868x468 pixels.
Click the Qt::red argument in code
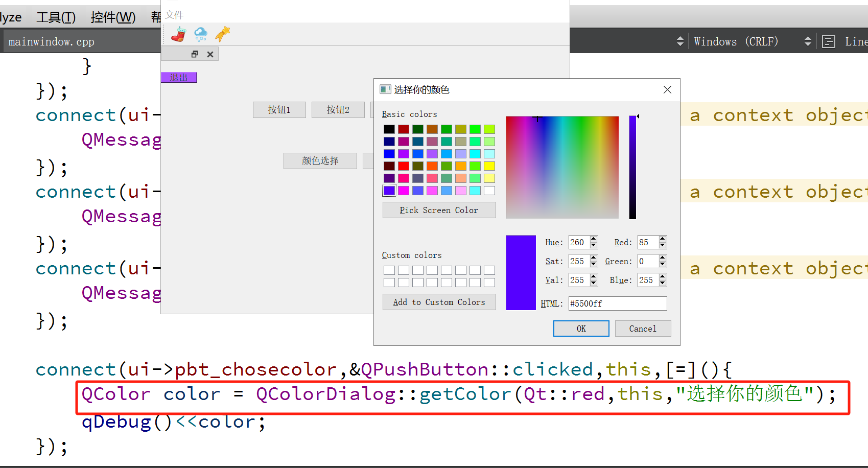click(x=564, y=394)
